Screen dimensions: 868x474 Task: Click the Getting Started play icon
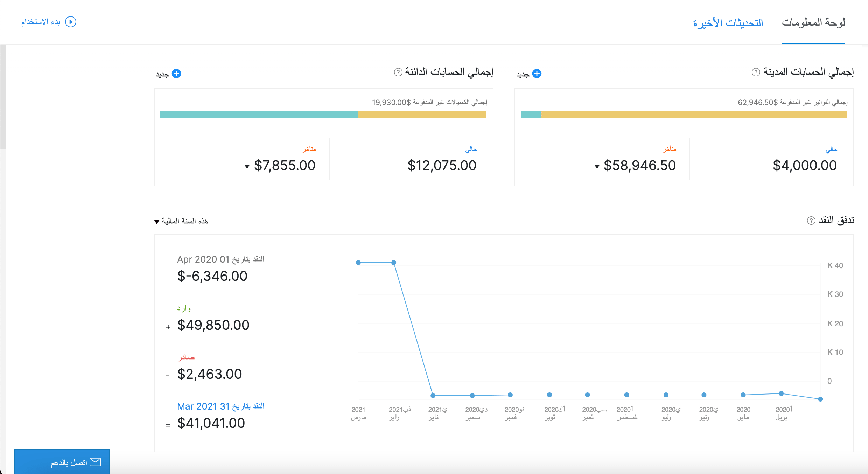tap(71, 22)
